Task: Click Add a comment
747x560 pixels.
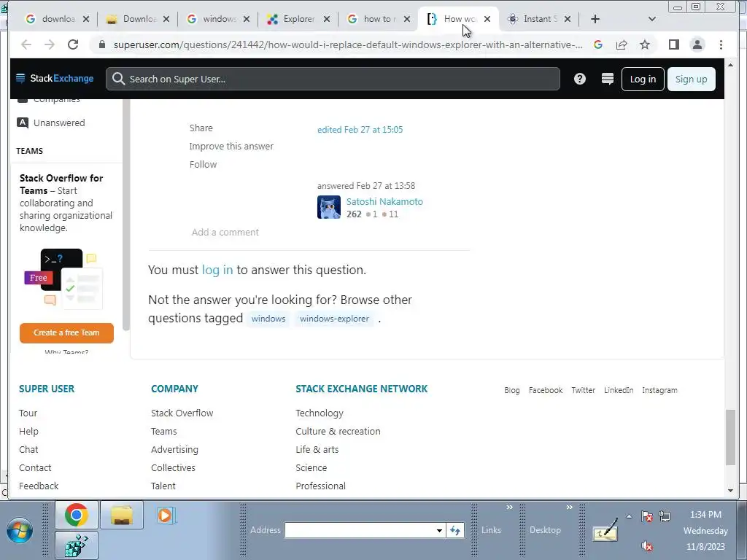Action: (x=225, y=233)
